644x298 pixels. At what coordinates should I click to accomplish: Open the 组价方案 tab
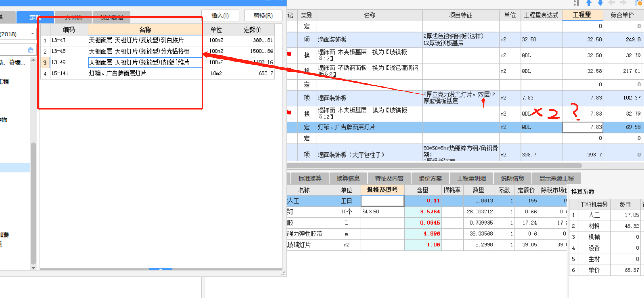(x=430, y=178)
